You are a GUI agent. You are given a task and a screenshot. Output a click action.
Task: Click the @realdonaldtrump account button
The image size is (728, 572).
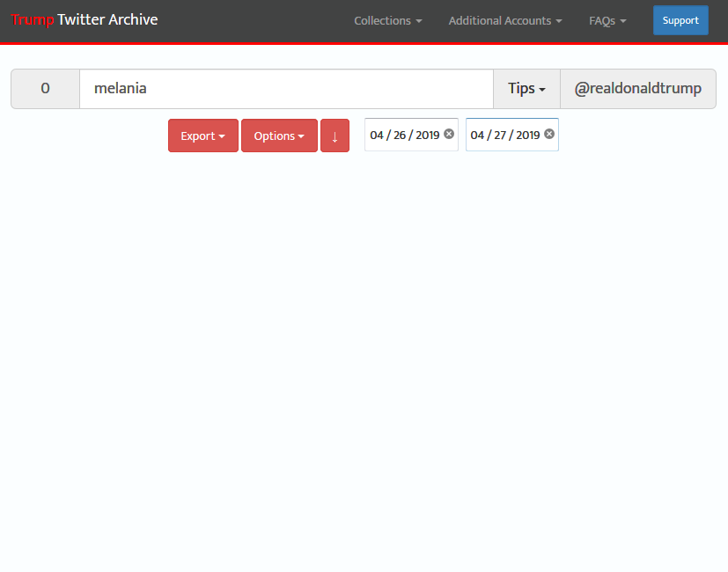pos(638,89)
